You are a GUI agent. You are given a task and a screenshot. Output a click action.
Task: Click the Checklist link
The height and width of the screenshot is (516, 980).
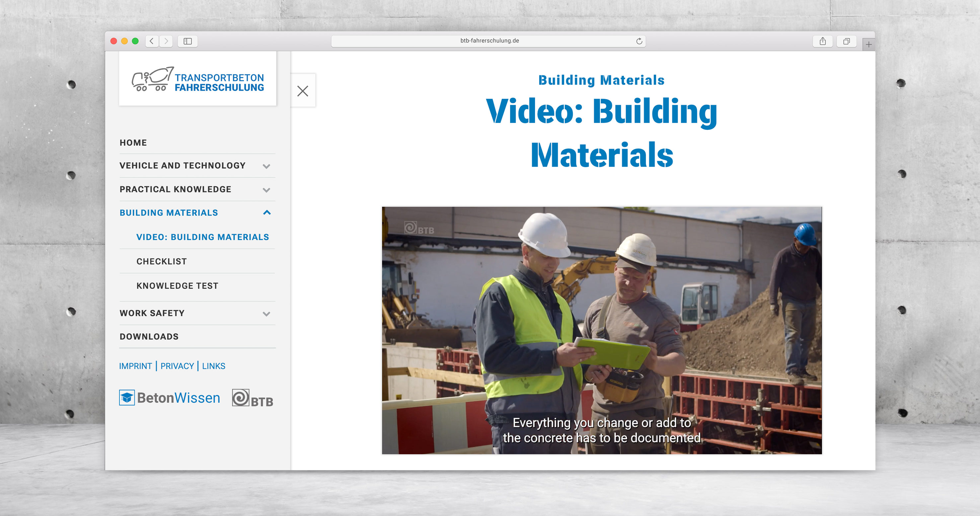[162, 261]
